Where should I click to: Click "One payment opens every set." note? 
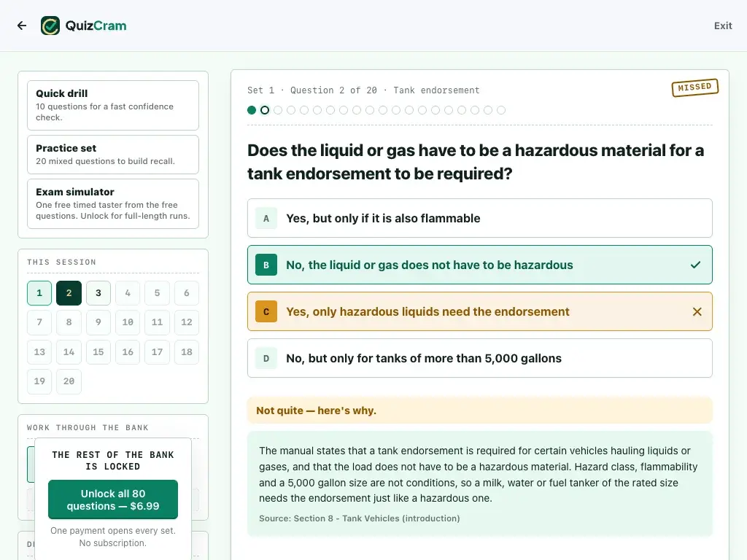click(113, 531)
